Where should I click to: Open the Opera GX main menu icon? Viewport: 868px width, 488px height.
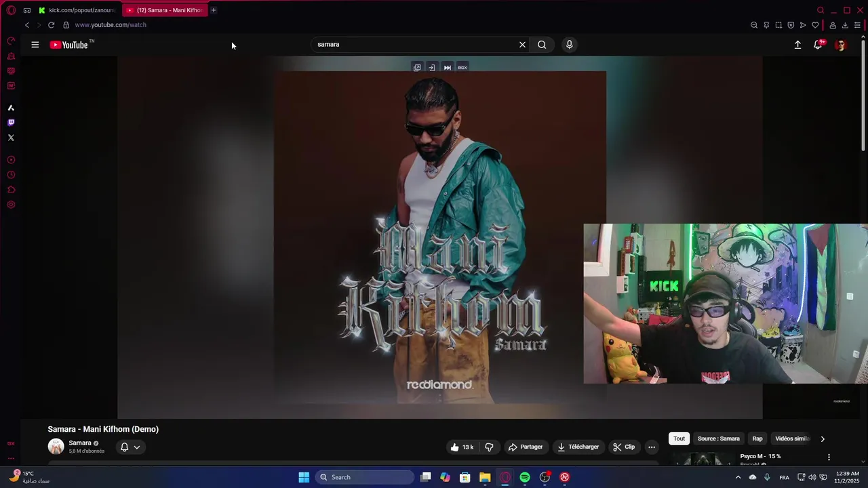[11, 10]
